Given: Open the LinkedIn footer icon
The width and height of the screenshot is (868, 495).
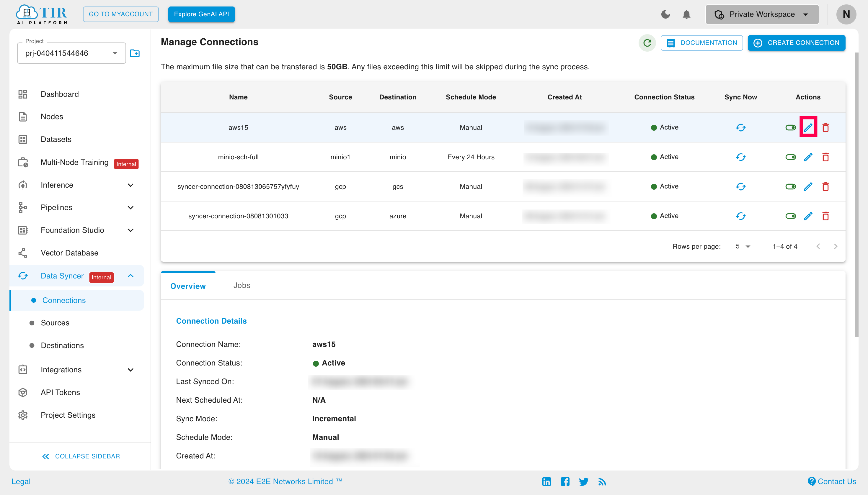Looking at the screenshot, I should pyautogui.click(x=546, y=481).
